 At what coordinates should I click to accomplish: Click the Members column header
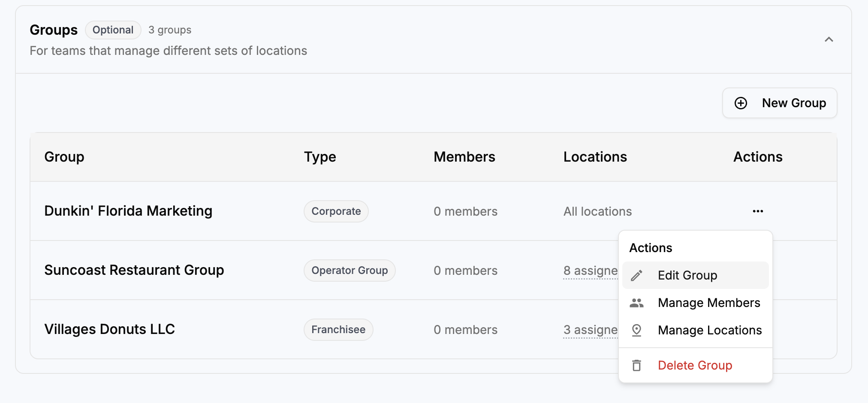coord(464,157)
